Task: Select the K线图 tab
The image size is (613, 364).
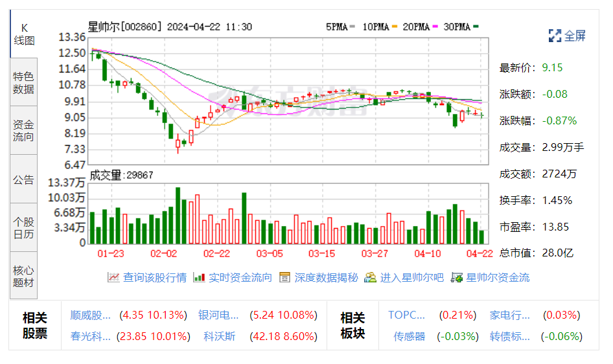Action: (x=24, y=34)
